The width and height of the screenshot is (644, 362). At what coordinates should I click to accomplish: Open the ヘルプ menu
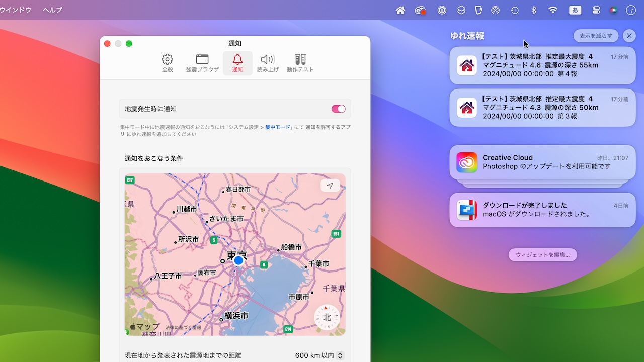point(52,10)
